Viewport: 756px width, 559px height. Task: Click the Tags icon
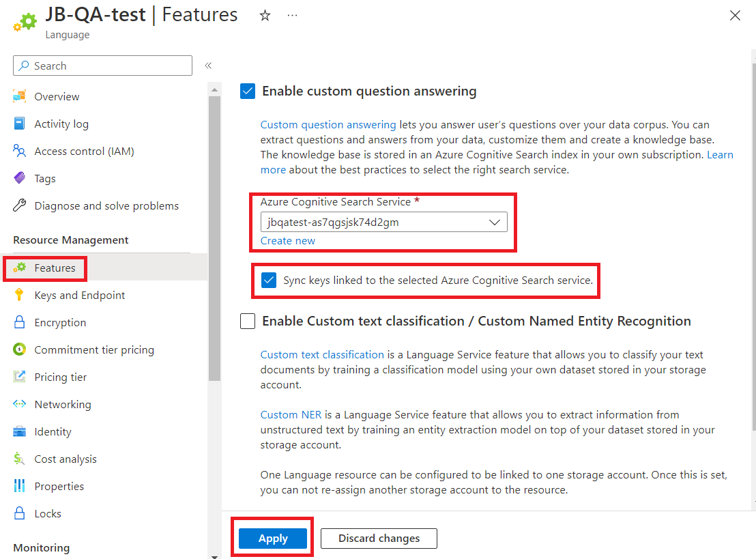[x=20, y=178]
